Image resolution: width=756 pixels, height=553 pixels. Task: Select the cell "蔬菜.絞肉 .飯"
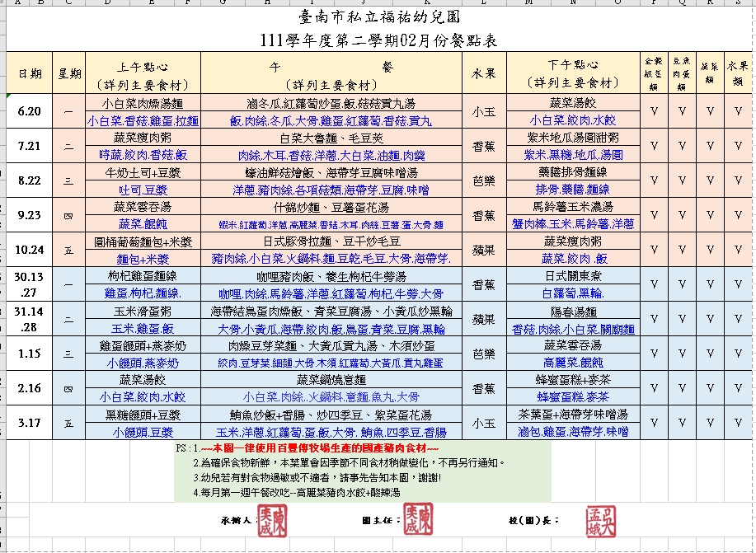tap(573, 259)
